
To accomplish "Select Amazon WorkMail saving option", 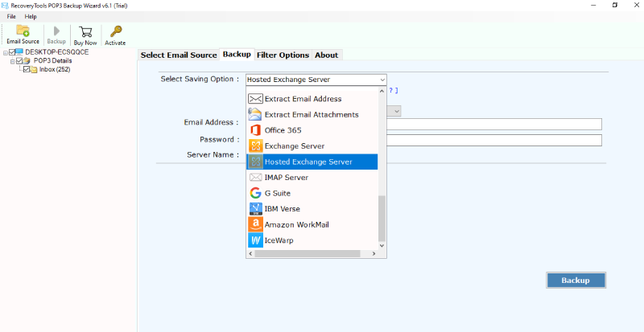I will click(x=296, y=224).
